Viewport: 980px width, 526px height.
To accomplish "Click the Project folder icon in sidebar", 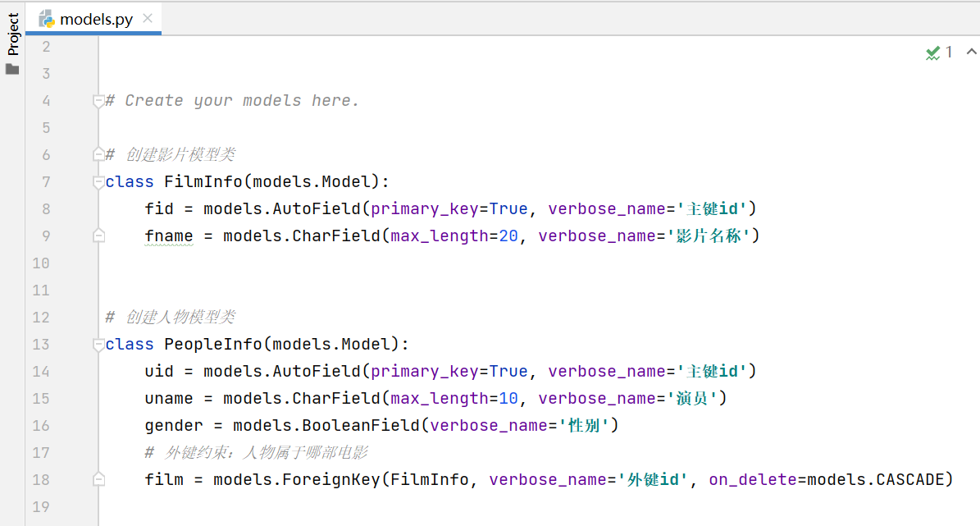I will coord(12,69).
